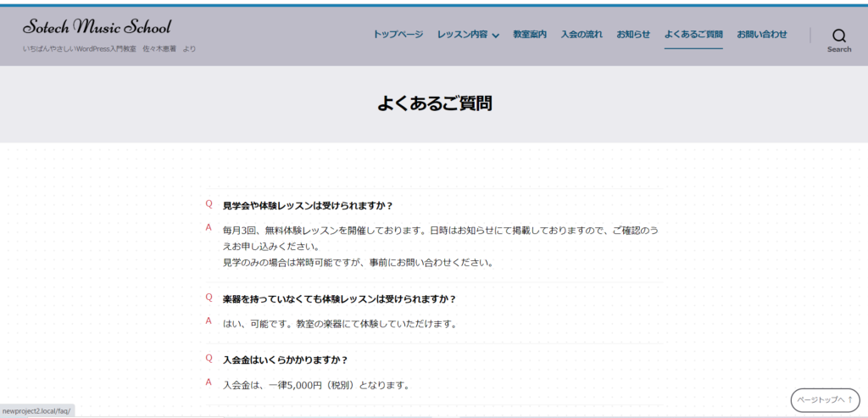Open 入会の流れ from the navigation

pos(581,35)
